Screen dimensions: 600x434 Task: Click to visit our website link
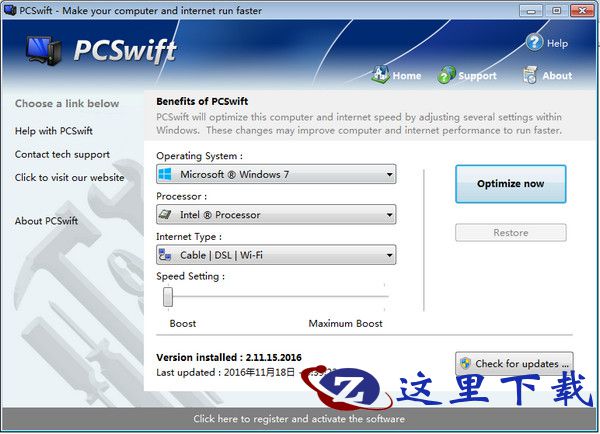point(69,178)
